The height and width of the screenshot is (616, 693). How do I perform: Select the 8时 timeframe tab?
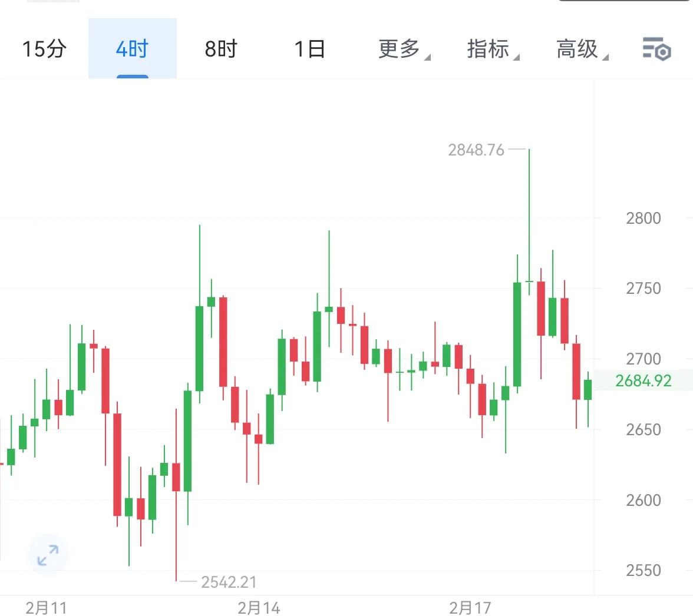[x=219, y=50]
